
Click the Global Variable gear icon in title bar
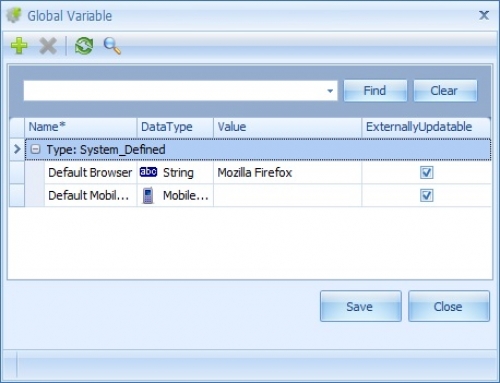[14, 15]
